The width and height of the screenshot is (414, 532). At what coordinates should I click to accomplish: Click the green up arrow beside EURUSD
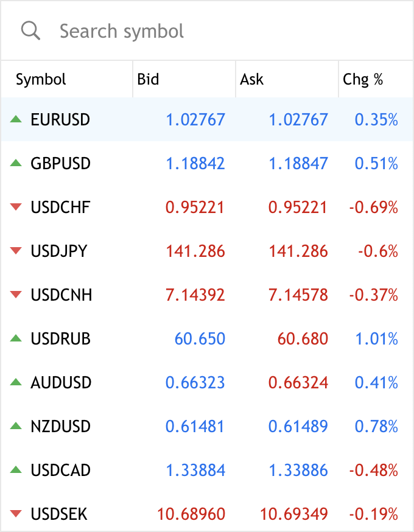[x=16, y=119]
